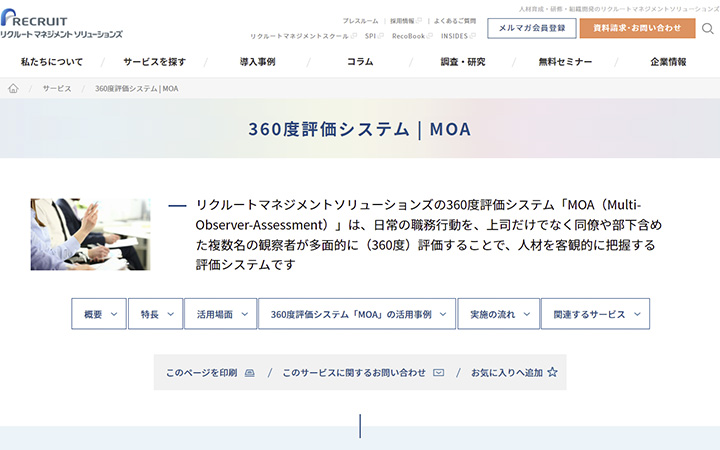Click the 資料請求・お問い合わせ button
Image resolution: width=720 pixels, height=450 pixels.
[x=637, y=28]
